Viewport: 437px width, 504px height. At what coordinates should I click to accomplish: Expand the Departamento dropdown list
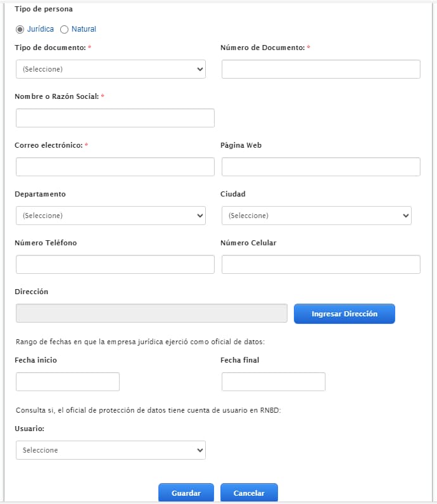click(111, 216)
